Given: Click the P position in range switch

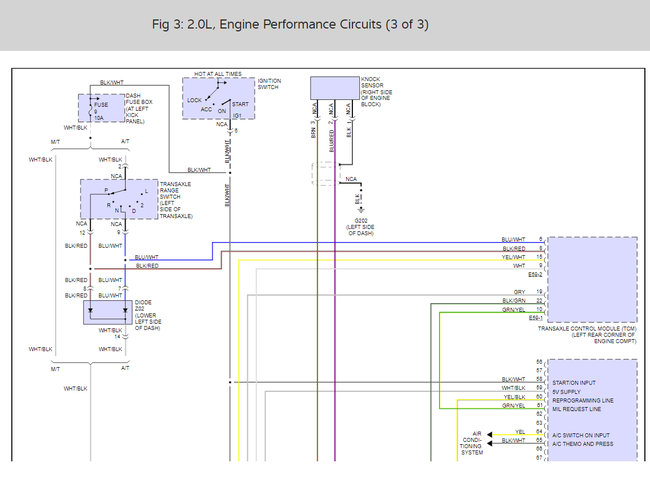Looking at the screenshot, I should click(x=106, y=190).
